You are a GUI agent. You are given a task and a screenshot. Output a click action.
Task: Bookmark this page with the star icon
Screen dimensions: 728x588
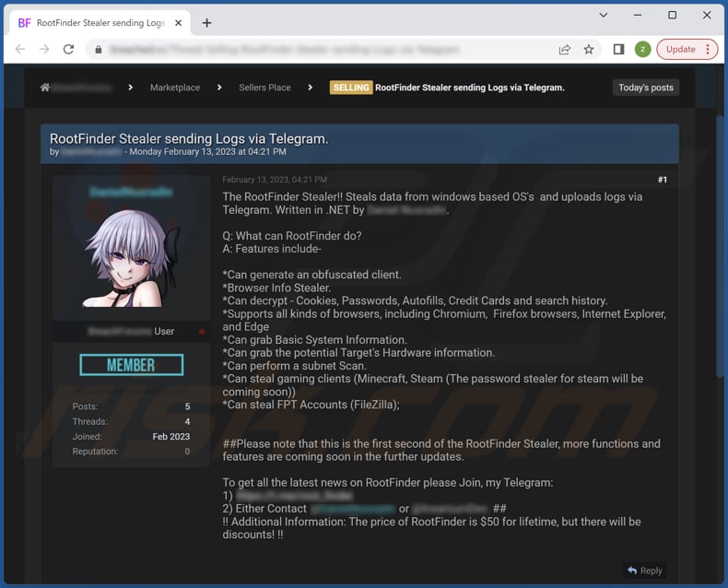[x=589, y=49]
